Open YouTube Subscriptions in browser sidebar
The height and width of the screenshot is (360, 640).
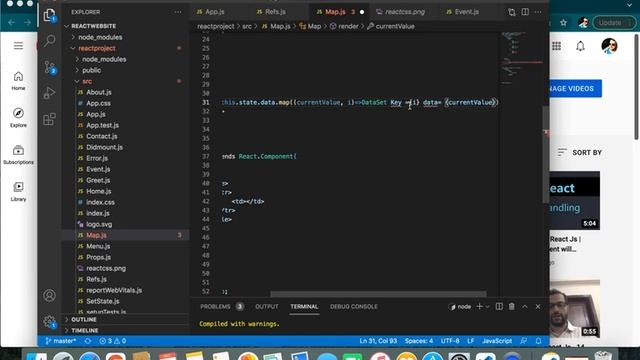[x=18, y=155]
